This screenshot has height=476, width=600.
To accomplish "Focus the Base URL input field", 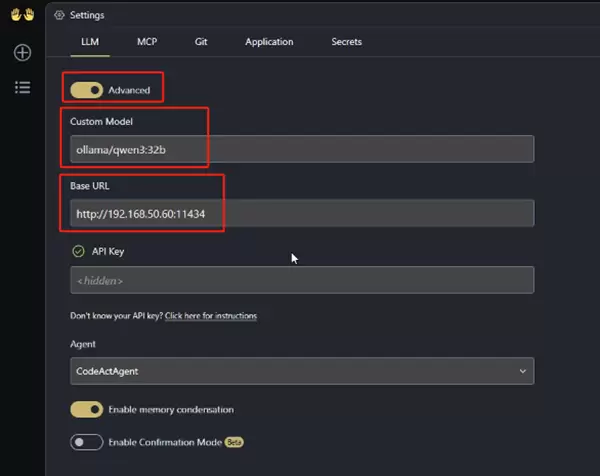I will pos(300,213).
